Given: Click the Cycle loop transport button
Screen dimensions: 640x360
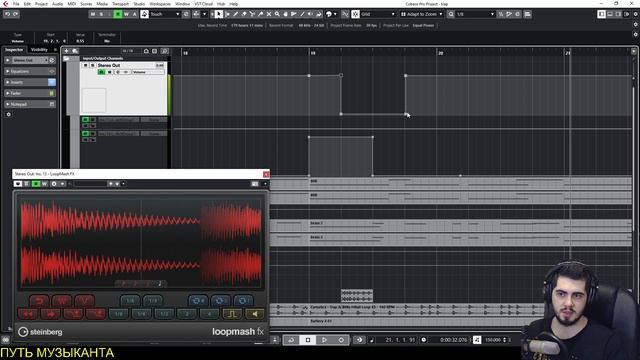Looking at the screenshot, I should coord(291,340).
